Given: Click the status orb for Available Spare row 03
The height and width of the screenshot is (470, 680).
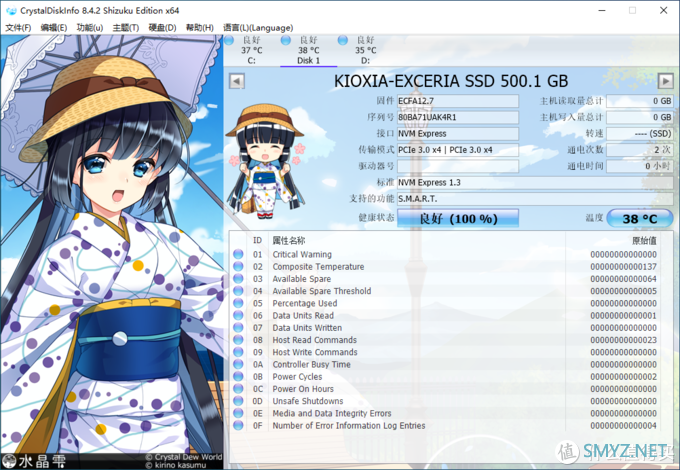Looking at the screenshot, I should pos(238,279).
